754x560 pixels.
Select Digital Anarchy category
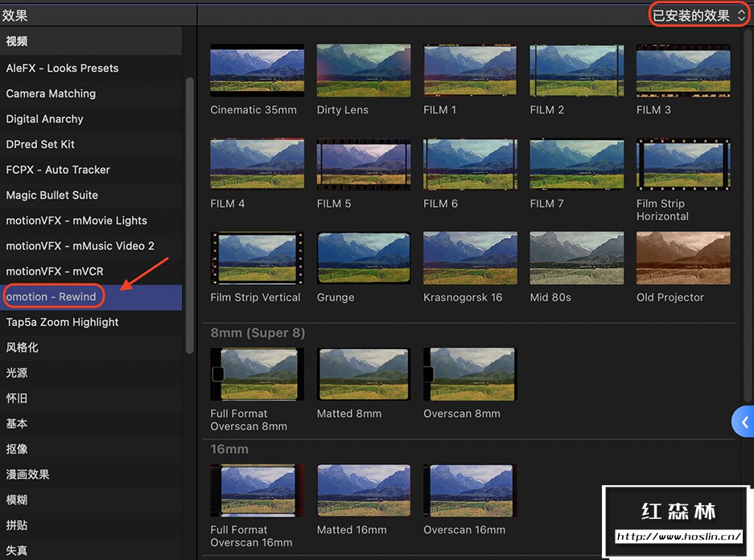click(91, 119)
